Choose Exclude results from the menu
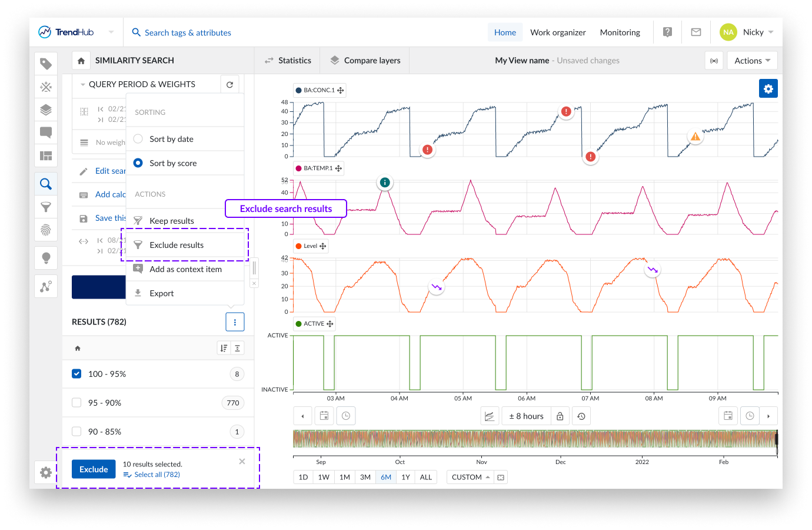 (x=177, y=245)
